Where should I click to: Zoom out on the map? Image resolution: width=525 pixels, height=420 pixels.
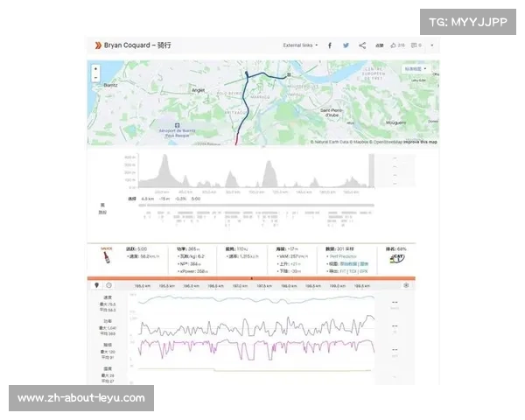pos(95,77)
